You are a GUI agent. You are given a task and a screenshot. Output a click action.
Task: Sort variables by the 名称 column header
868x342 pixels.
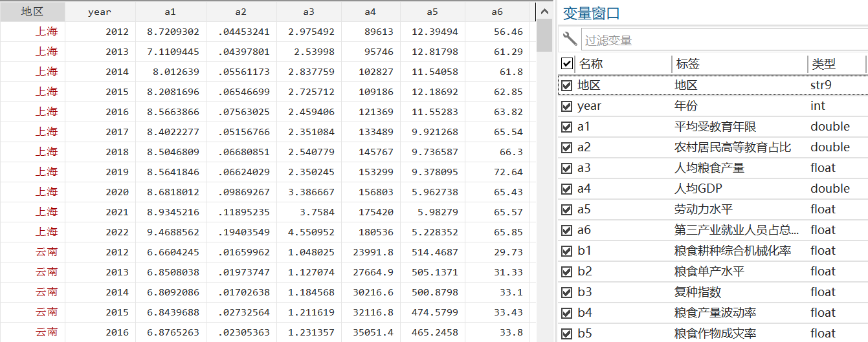[x=621, y=63]
